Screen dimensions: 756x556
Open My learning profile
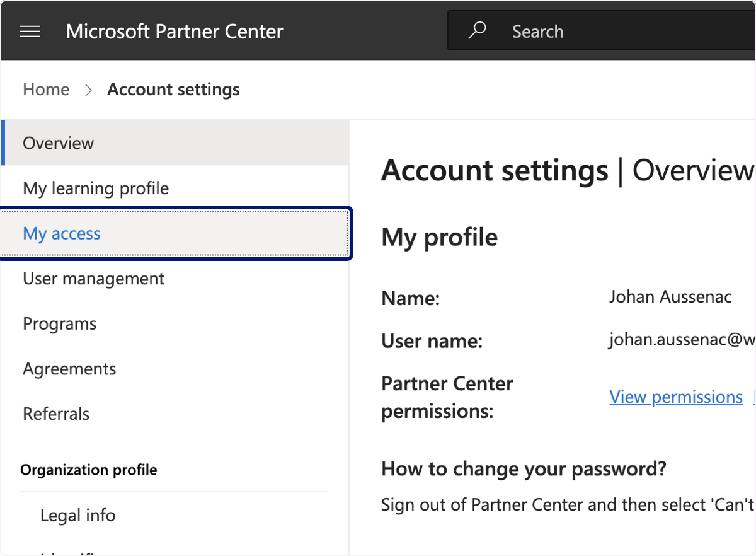tap(175, 188)
